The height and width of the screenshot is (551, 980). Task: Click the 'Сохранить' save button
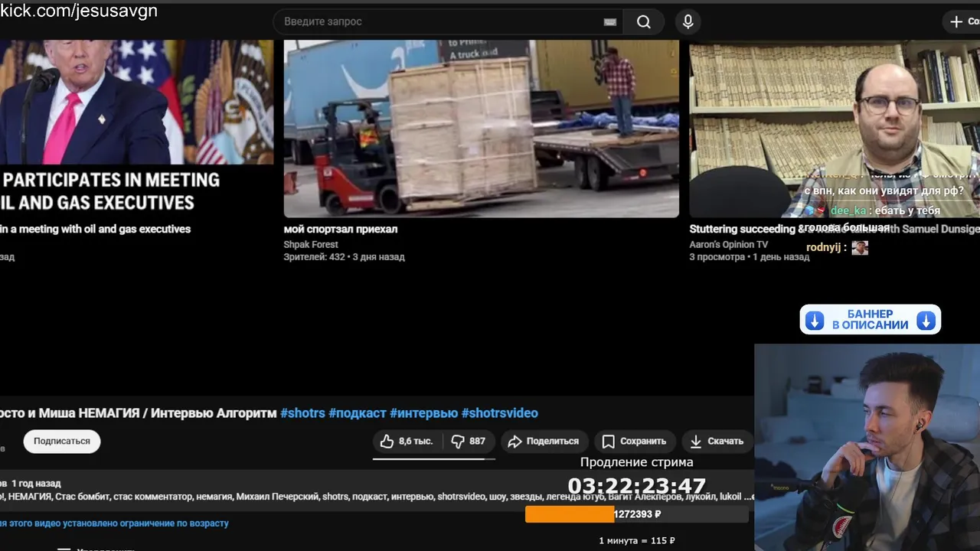click(634, 442)
